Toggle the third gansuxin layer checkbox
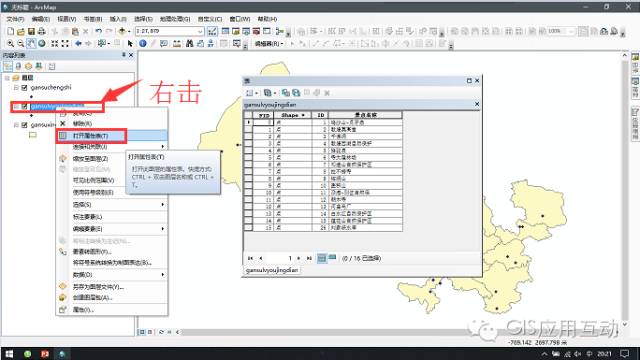 tap(24, 125)
